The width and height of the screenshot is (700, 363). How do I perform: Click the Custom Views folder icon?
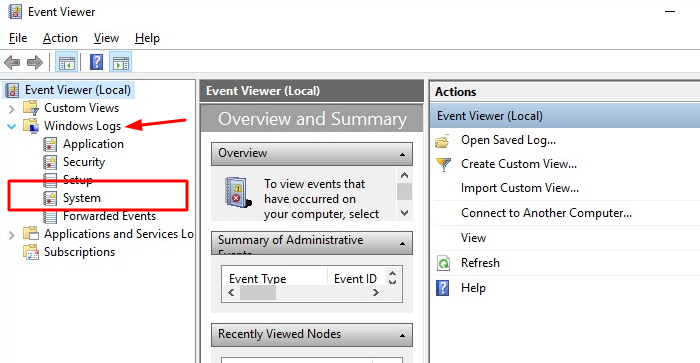(x=31, y=108)
